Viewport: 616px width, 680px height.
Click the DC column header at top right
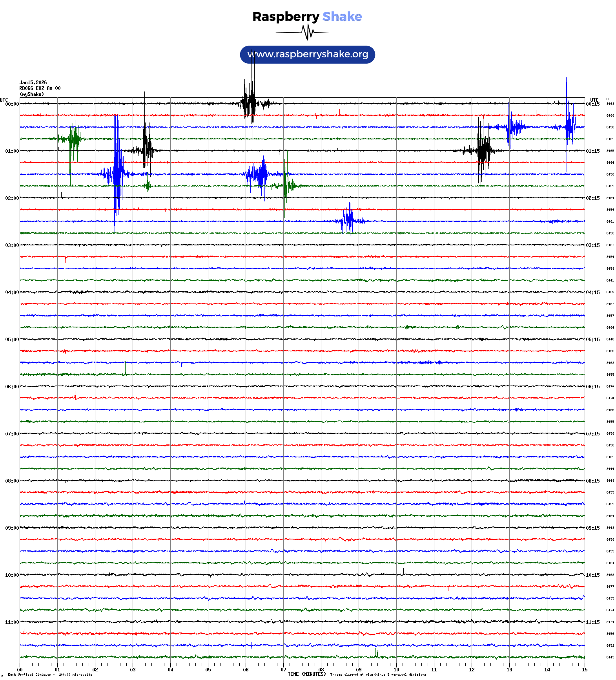[608, 99]
